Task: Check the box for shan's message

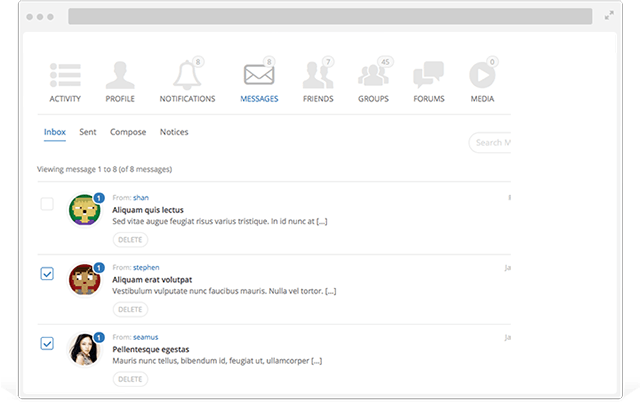Action: 47,204
